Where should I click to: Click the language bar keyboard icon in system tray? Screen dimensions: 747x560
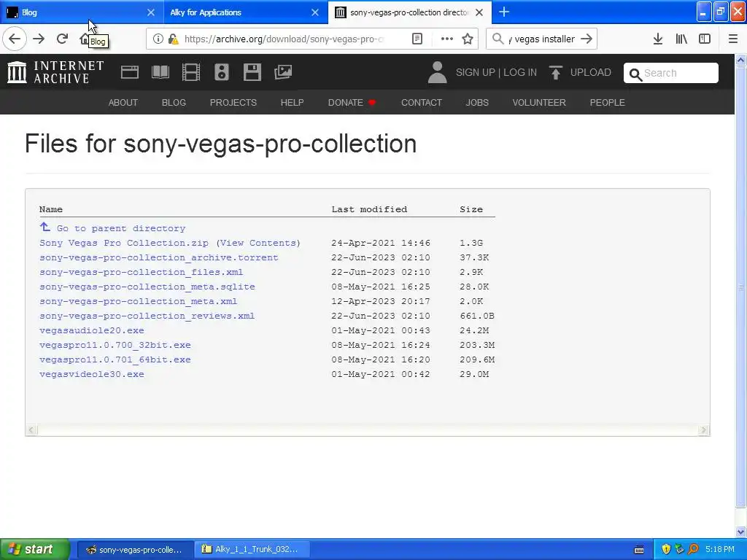tap(639, 550)
